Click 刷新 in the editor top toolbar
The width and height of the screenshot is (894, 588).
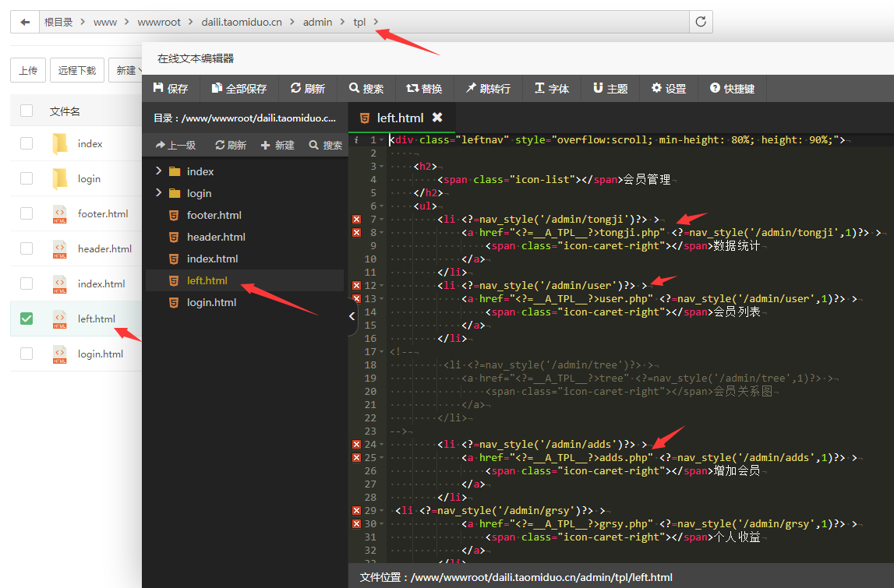coord(307,88)
